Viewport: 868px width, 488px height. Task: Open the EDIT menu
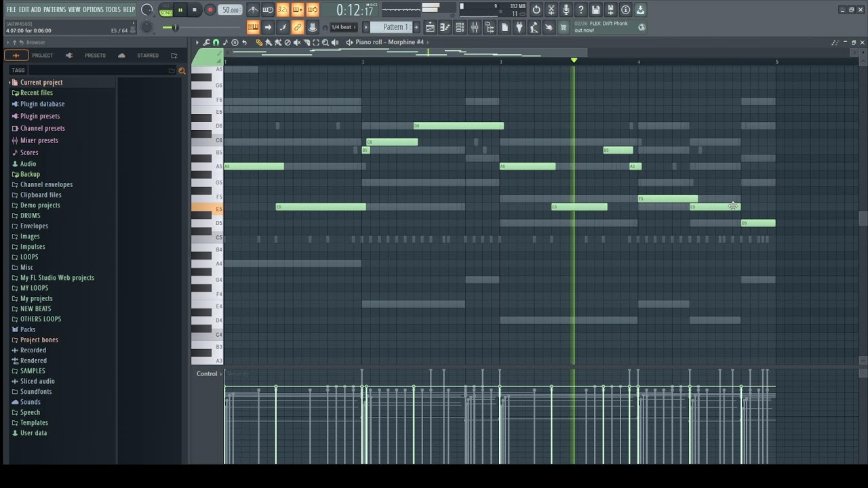coord(24,9)
